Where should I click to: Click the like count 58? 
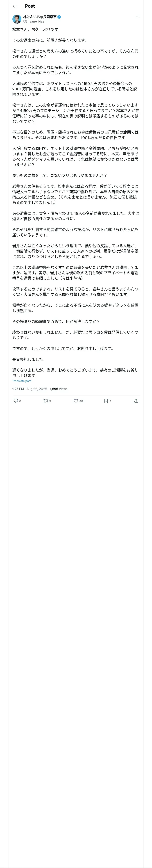pos(81,401)
